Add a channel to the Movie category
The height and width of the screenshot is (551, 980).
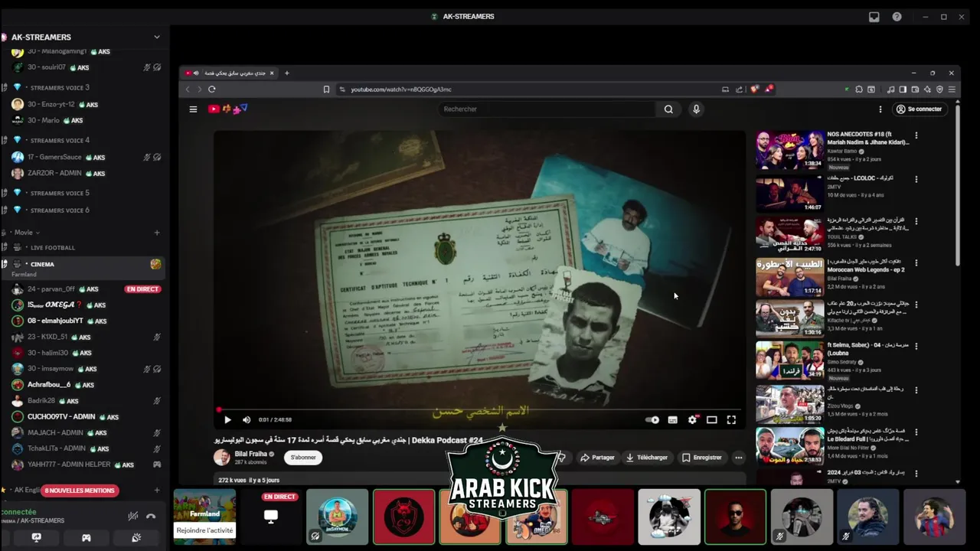(x=157, y=233)
